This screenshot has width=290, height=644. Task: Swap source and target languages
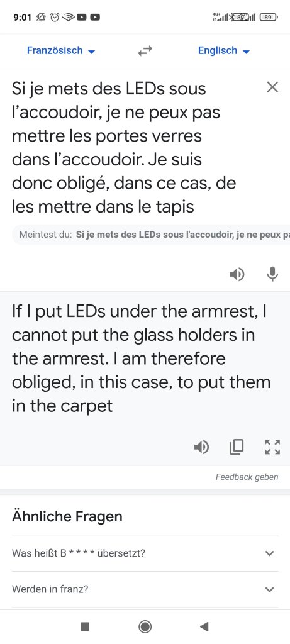click(x=145, y=51)
